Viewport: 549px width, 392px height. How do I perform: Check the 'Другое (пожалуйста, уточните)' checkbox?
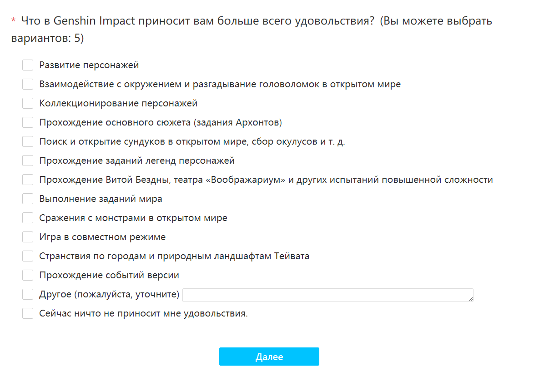click(x=28, y=295)
